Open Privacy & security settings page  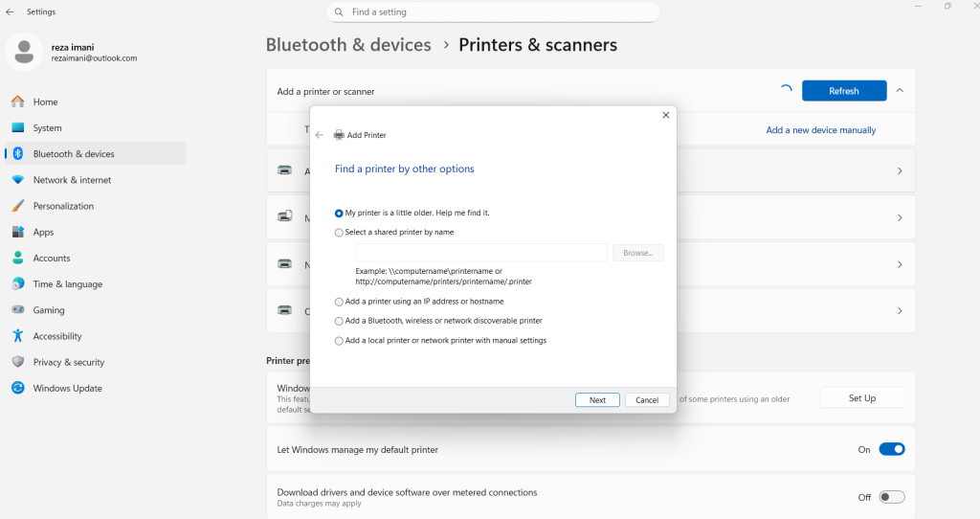click(96, 362)
